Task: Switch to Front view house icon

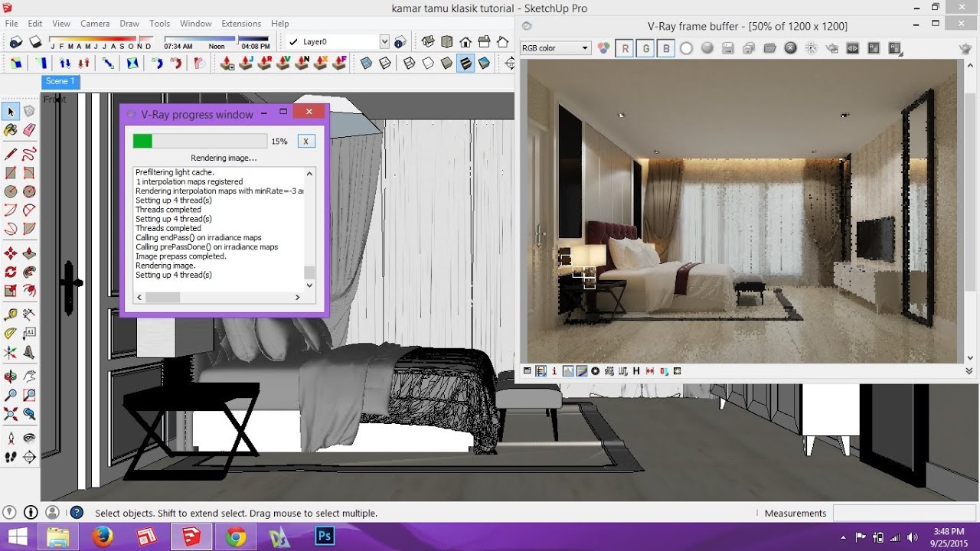Action: 465,42
